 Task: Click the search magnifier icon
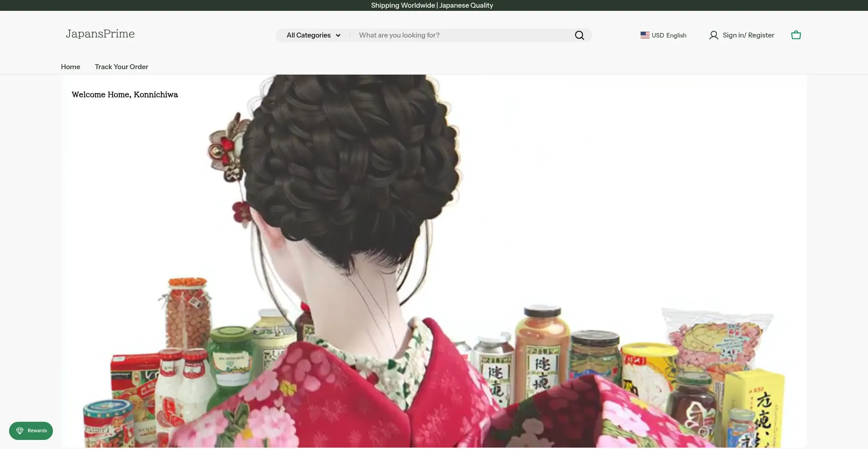(579, 35)
